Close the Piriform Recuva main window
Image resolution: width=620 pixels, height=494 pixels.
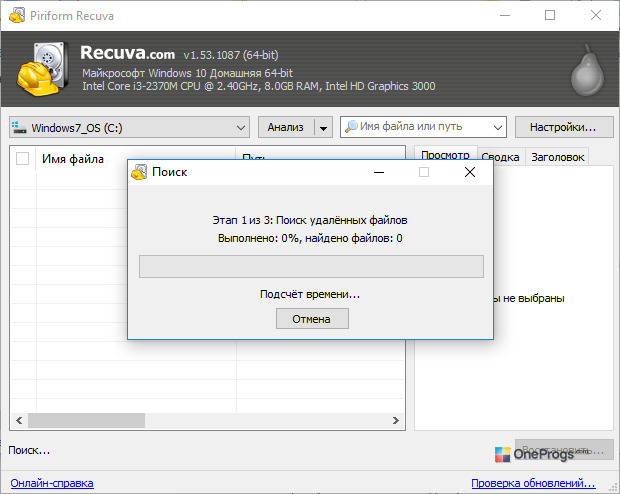pos(596,15)
